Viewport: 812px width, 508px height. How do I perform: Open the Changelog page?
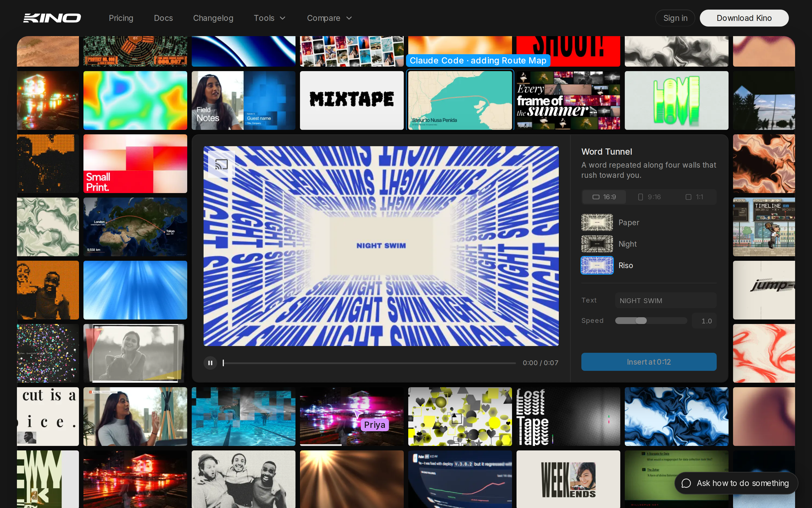tap(213, 18)
